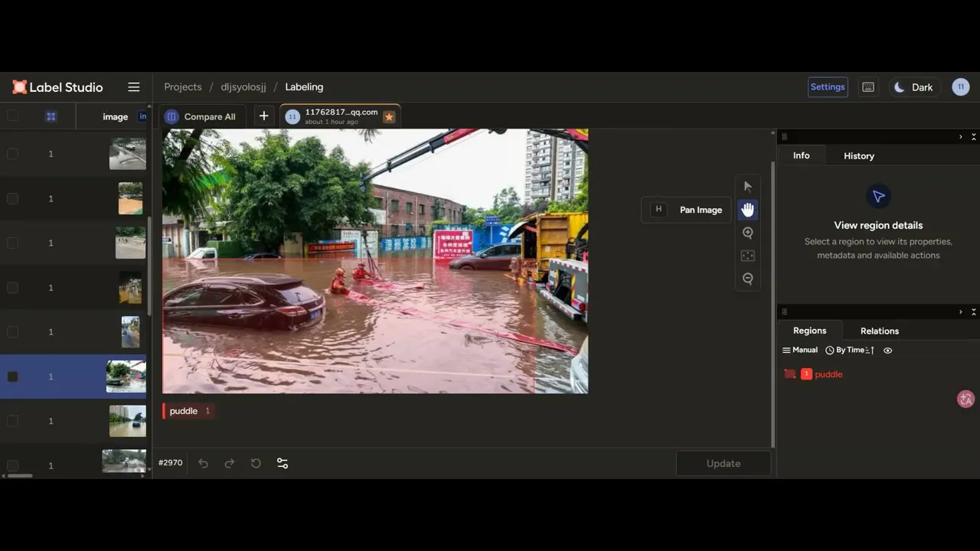980x551 pixels.
Task: Toggle all regions visibility eye icon
Action: [888, 350]
